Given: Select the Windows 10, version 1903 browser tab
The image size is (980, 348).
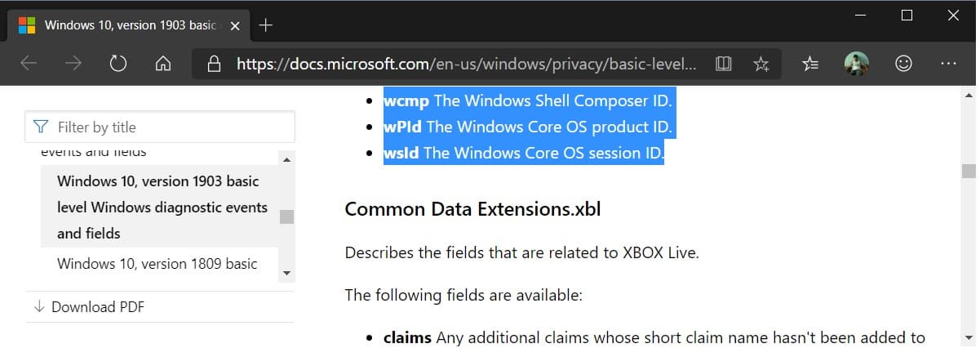Looking at the screenshot, I should coord(122,25).
